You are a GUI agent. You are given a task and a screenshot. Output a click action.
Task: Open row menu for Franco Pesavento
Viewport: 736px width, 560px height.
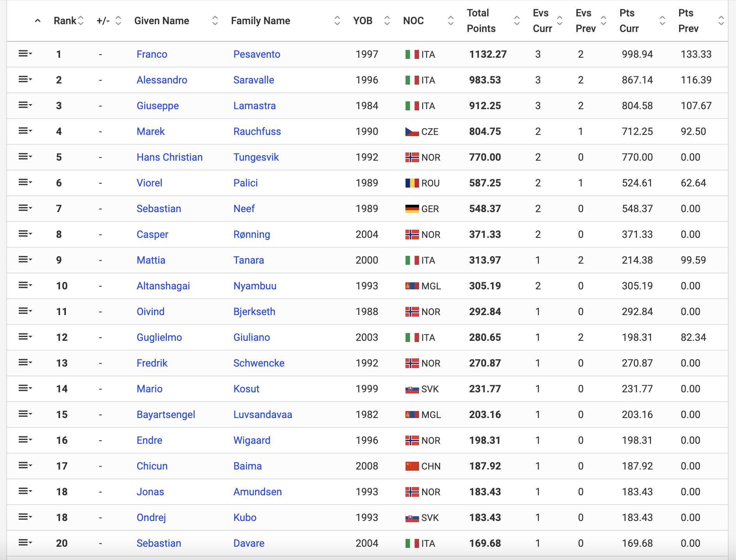[25, 54]
